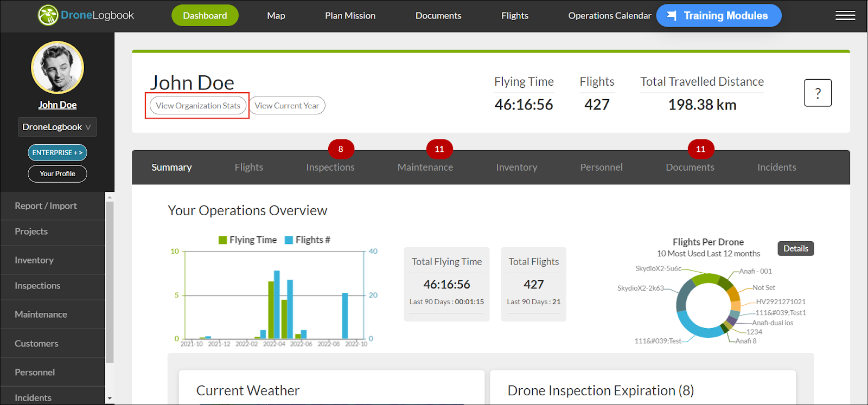
Task: Click the Anafi-dual ios chart label
Action: [x=773, y=323]
